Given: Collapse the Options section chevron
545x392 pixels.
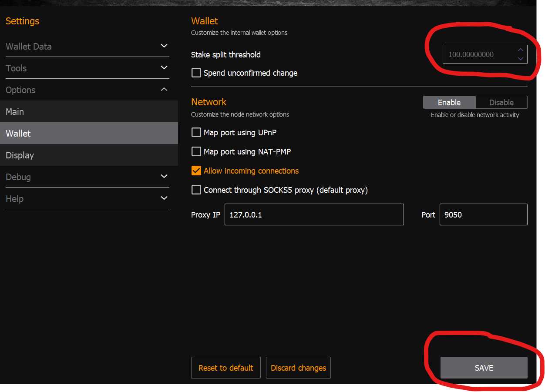Looking at the screenshot, I should (x=164, y=90).
